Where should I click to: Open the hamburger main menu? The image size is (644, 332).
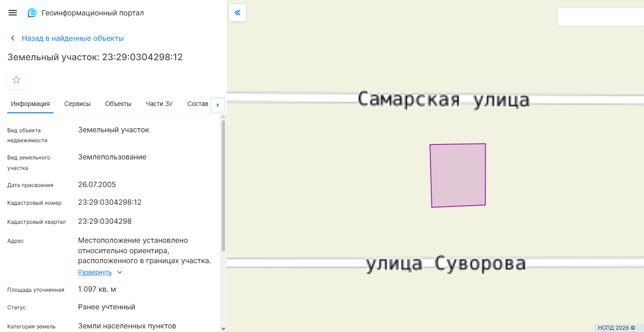pyautogui.click(x=13, y=13)
